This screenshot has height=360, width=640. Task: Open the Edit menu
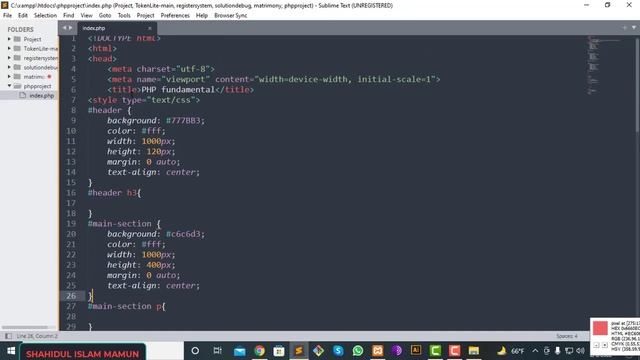pyautogui.click(x=23, y=16)
